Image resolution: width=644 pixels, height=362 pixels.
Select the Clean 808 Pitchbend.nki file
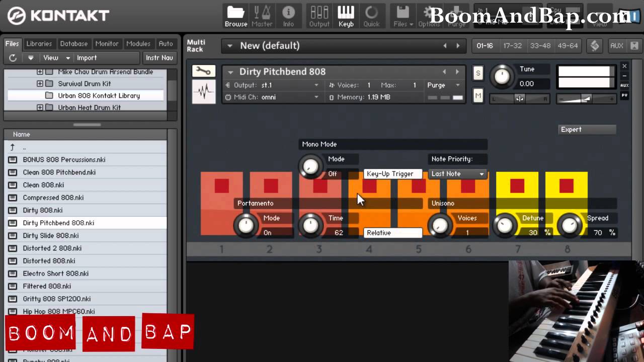coord(86,172)
